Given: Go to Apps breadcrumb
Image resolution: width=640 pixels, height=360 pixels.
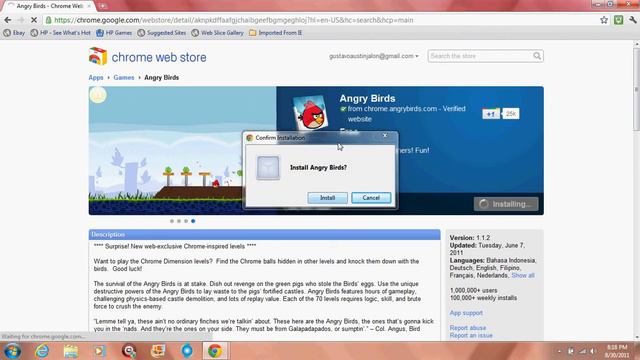Looking at the screenshot, I should [96, 78].
